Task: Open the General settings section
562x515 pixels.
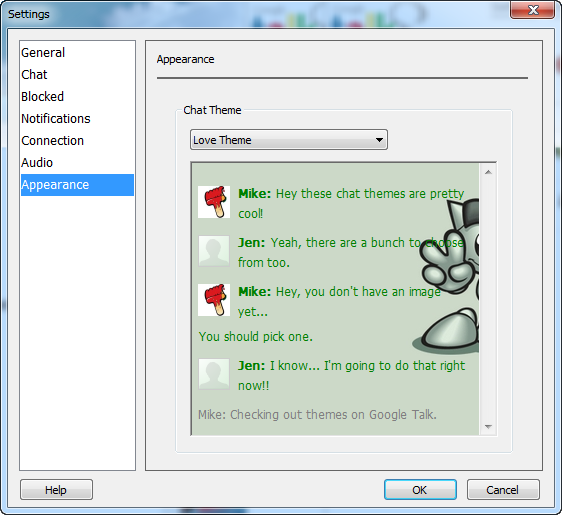Action: click(x=77, y=53)
